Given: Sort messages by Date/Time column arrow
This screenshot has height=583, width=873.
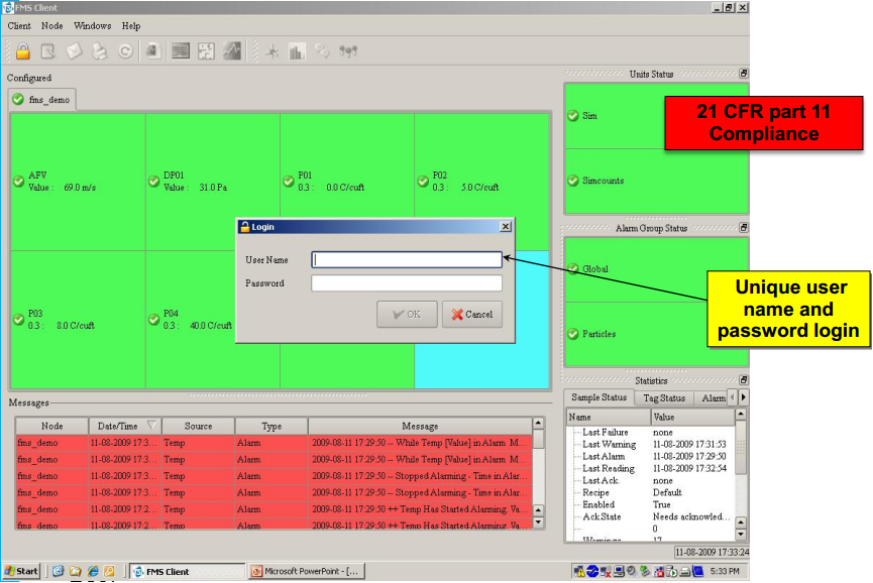Looking at the screenshot, I should 152,426.
